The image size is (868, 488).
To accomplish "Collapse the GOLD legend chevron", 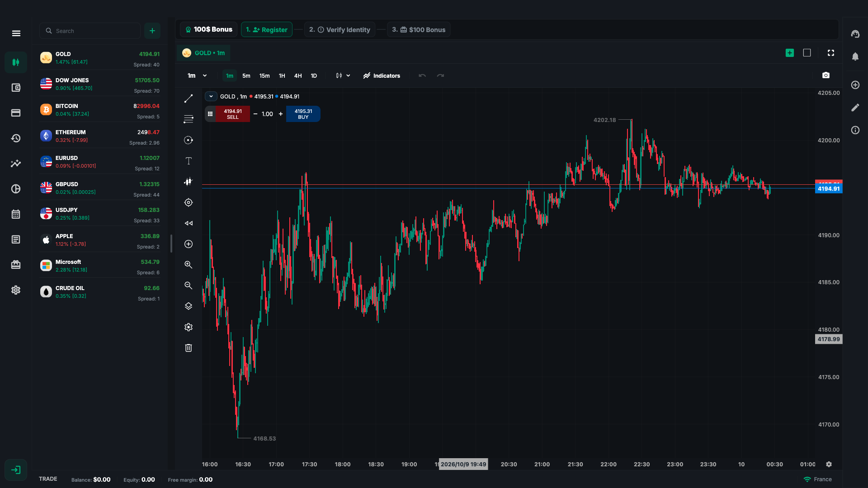I will tap(211, 96).
